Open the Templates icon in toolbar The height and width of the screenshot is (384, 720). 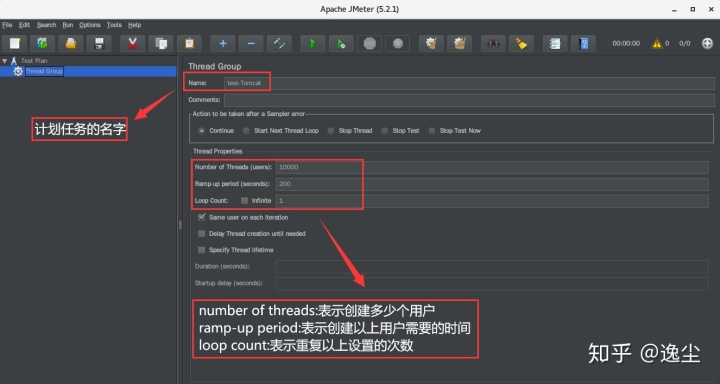(x=43, y=44)
